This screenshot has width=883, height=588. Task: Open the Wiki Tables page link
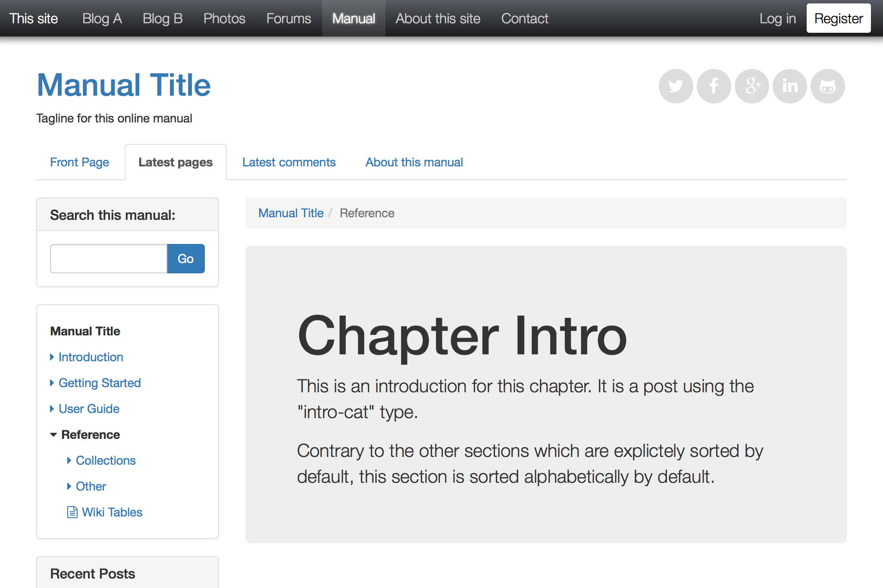click(112, 512)
